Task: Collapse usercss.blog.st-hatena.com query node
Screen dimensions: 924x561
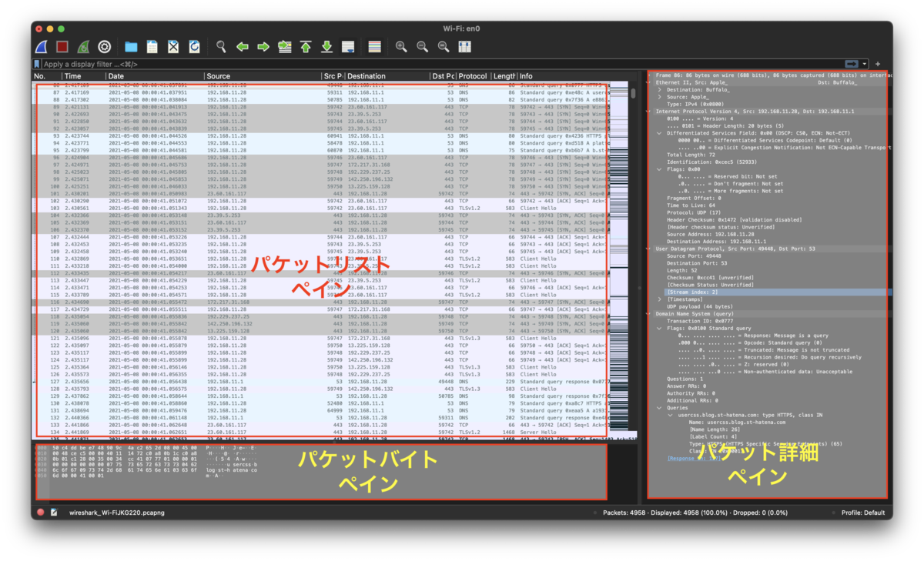Action: coord(671,415)
